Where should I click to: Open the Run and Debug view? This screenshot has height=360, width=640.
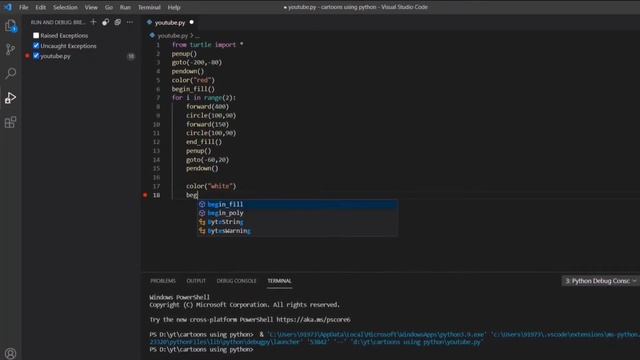point(11,98)
